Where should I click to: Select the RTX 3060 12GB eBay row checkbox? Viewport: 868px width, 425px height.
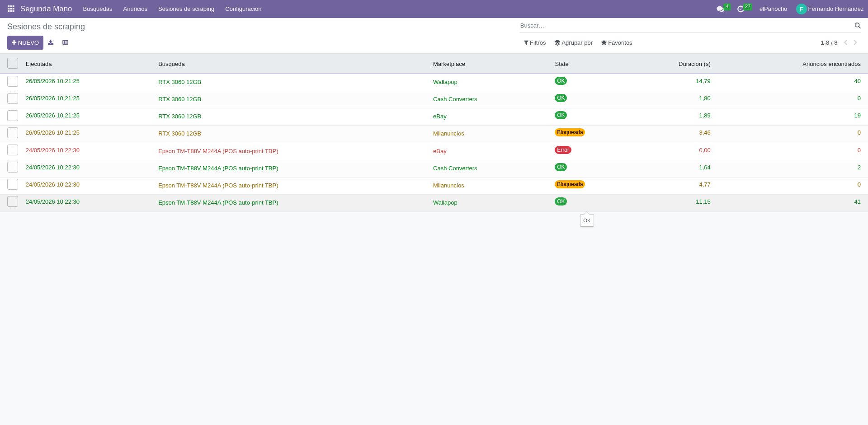[13, 116]
